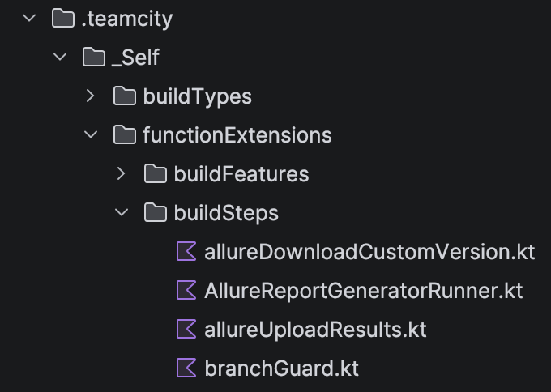Collapse the .teamcity folder chevron

pyautogui.click(x=29, y=18)
